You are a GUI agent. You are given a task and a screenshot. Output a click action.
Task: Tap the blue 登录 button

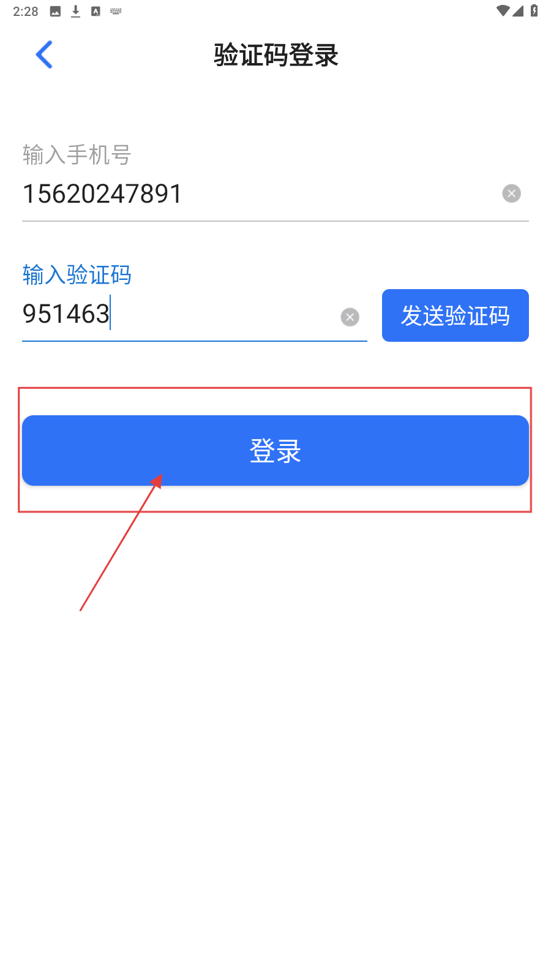275,450
